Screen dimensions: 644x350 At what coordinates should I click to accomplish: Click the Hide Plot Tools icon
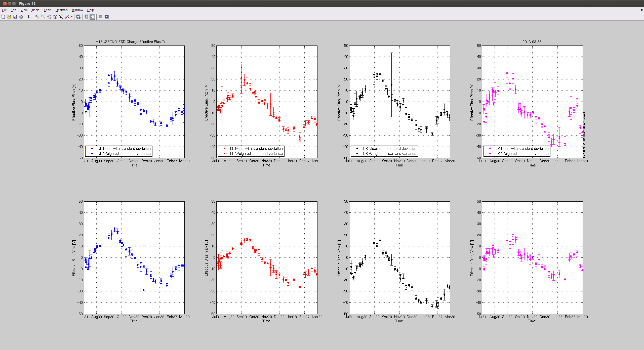click(x=101, y=17)
